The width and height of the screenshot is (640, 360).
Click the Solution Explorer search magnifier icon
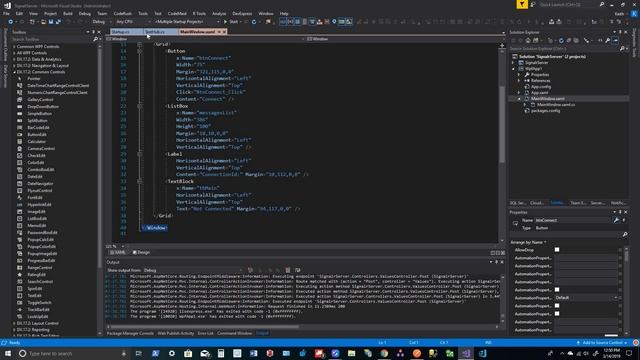tap(622, 49)
